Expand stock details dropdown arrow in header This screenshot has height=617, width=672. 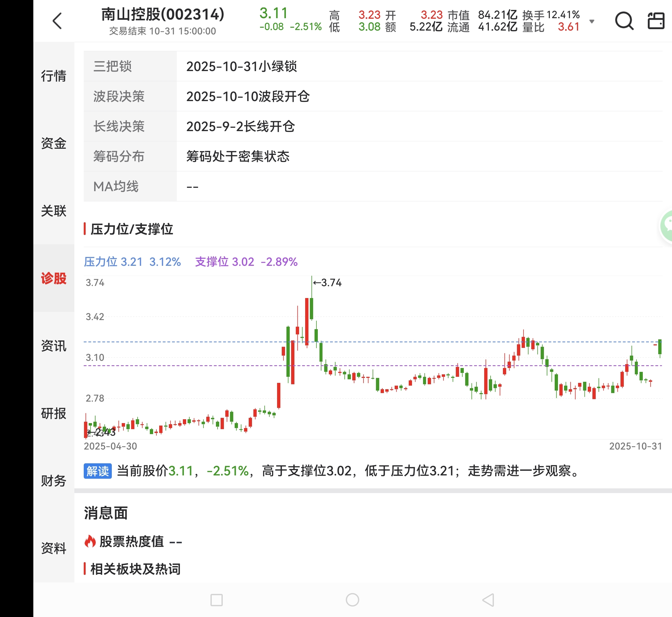(x=592, y=21)
